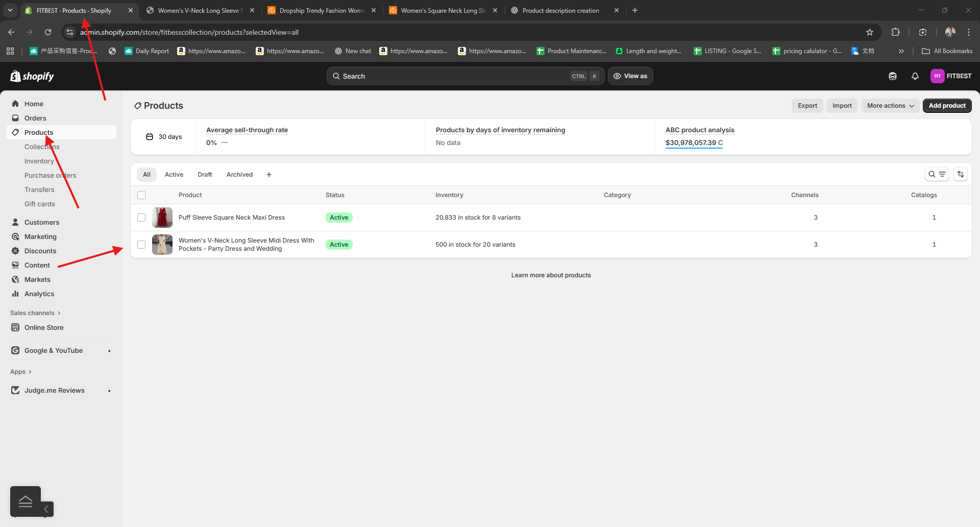Open the More actions dropdown

(890, 106)
